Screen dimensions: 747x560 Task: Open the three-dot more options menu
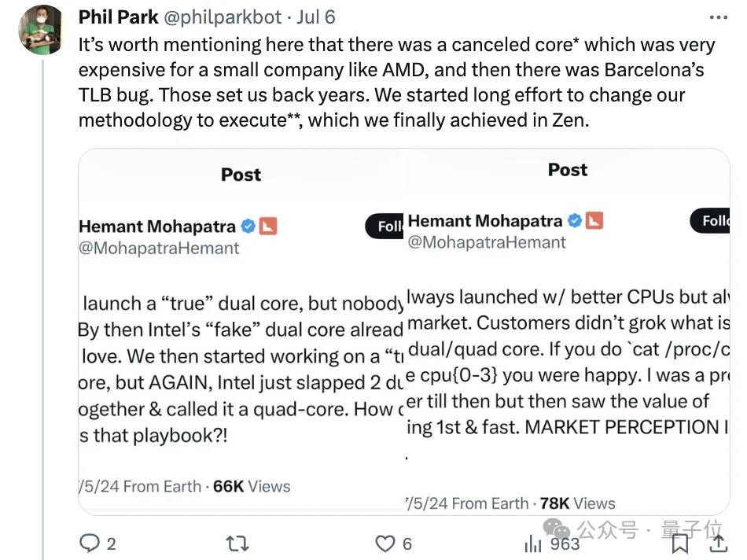click(x=718, y=17)
